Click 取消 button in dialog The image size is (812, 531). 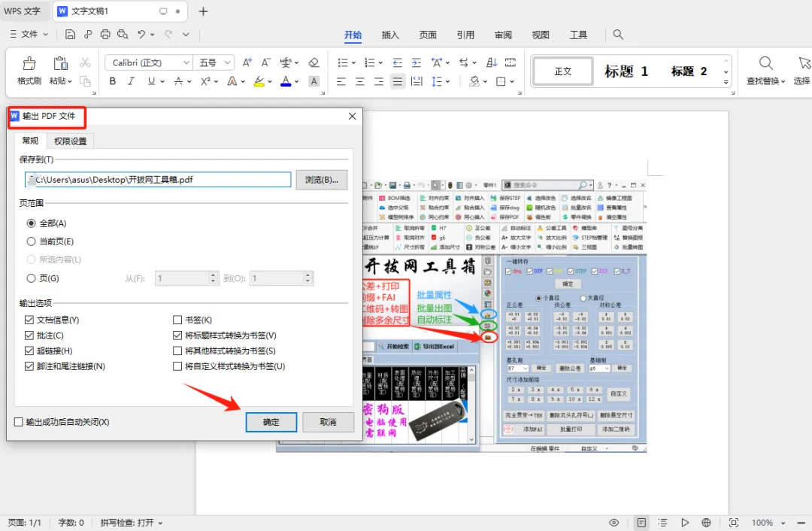click(x=328, y=422)
